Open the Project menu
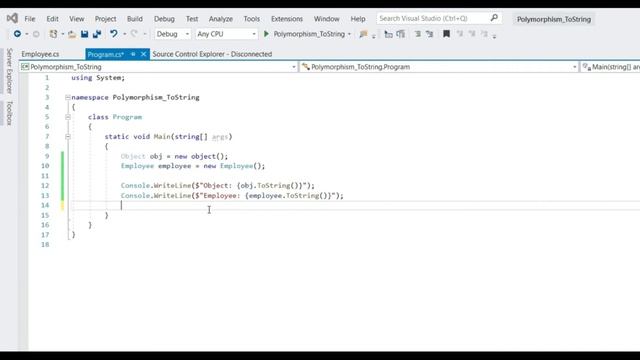640x360 pixels. tap(105, 19)
